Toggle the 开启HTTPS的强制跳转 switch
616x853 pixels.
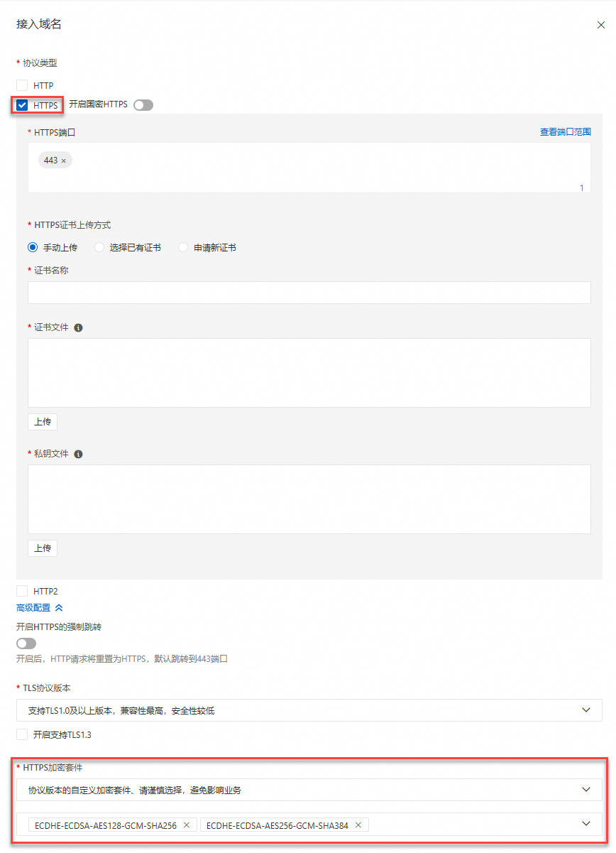(x=26, y=643)
